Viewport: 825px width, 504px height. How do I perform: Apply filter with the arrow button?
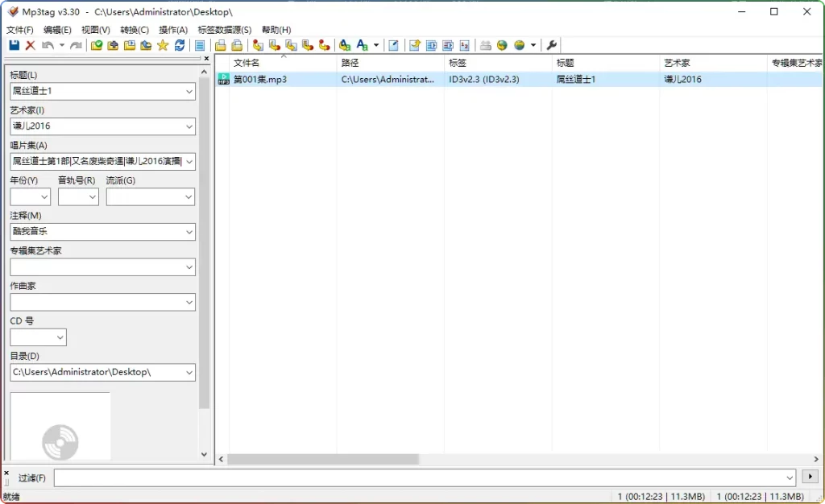810,477
